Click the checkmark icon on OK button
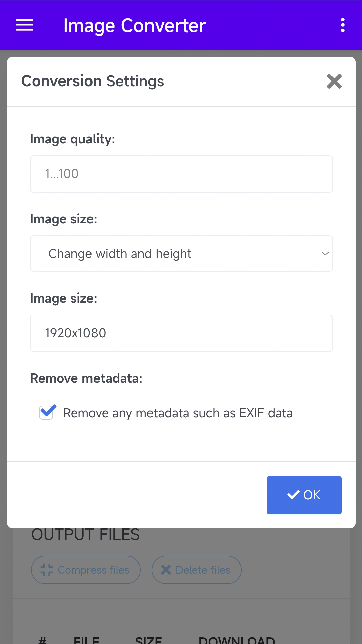Viewport: 362px width, 644px height. click(293, 495)
